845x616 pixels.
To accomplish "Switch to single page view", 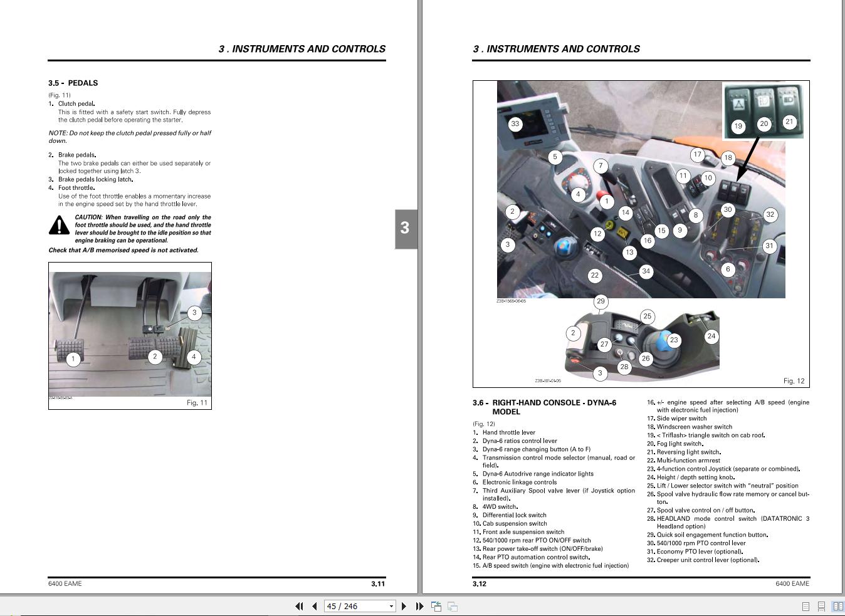I will 806,606.
